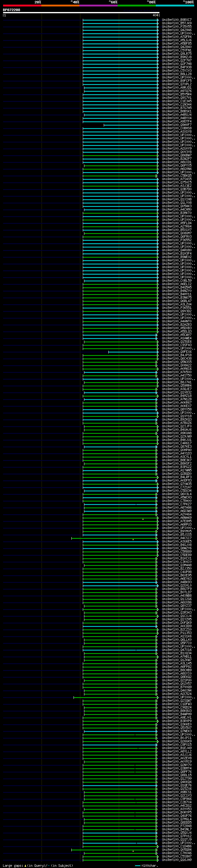
Task: Select the UniRef100_A1AWE4 label
Action: [x=177, y=338]
